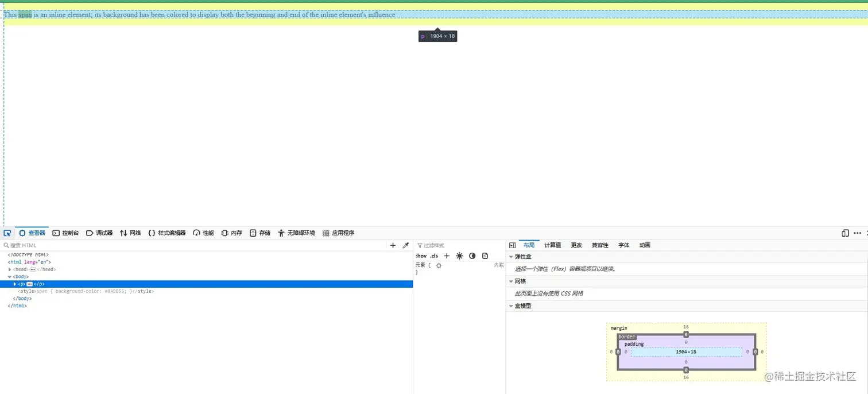Switch to the 存储 storage tab
The height and width of the screenshot is (394, 868).
coord(260,233)
